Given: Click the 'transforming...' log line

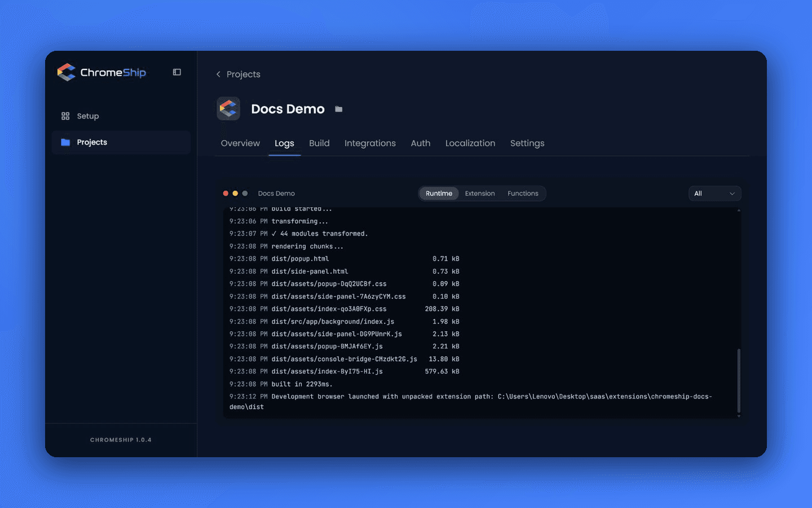Looking at the screenshot, I should coord(279,221).
